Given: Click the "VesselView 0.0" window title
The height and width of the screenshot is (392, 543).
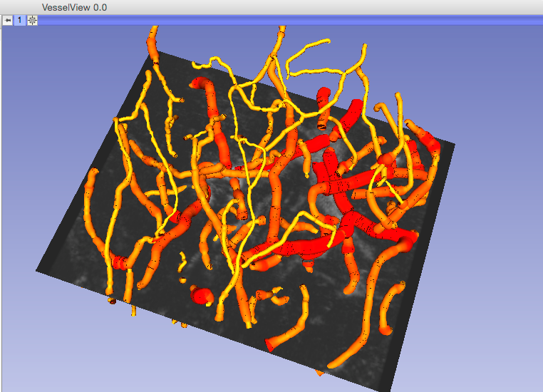Looking at the screenshot, I should click(74, 7).
